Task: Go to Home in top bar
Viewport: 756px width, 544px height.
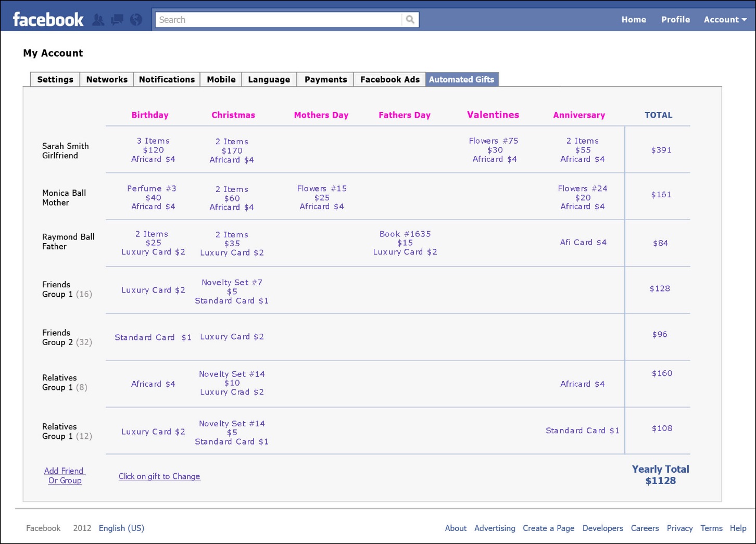Action: pyautogui.click(x=634, y=20)
